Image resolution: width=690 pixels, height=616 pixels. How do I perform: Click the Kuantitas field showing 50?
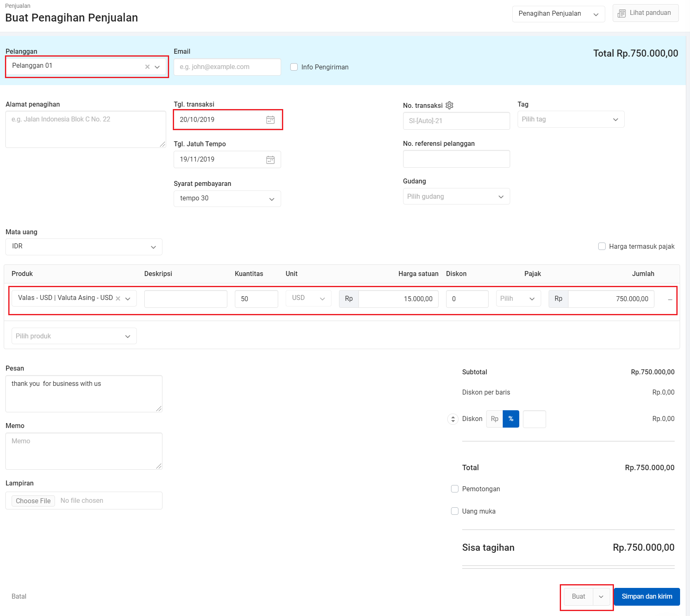[x=256, y=299]
